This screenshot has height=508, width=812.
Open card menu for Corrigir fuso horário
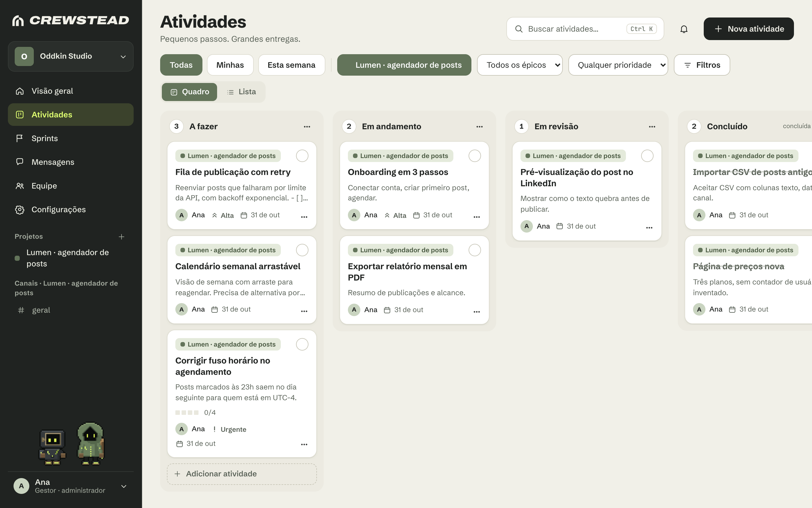pyautogui.click(x=304, y=444)
